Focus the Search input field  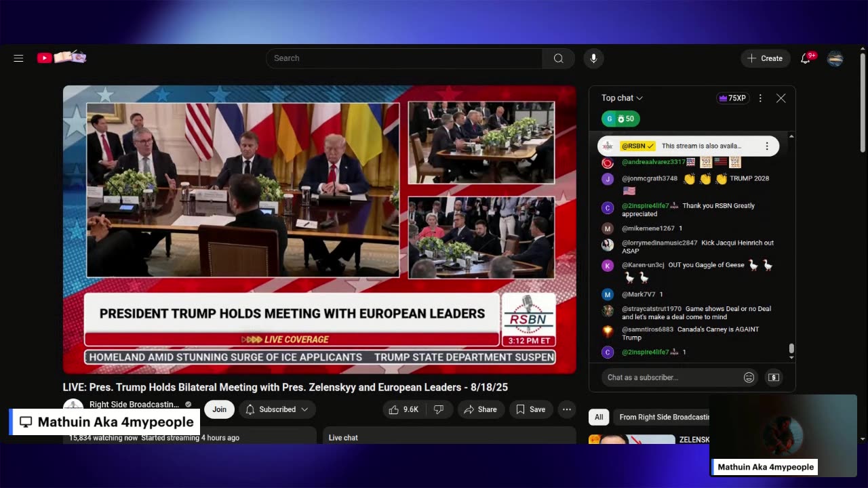tap(404, 58)
